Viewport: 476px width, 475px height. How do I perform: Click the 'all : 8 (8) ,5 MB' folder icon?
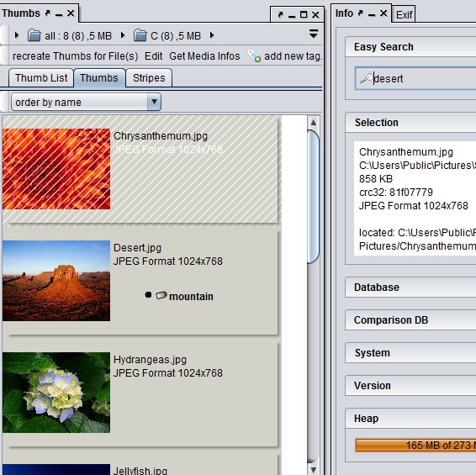click(x=34, y=35)
